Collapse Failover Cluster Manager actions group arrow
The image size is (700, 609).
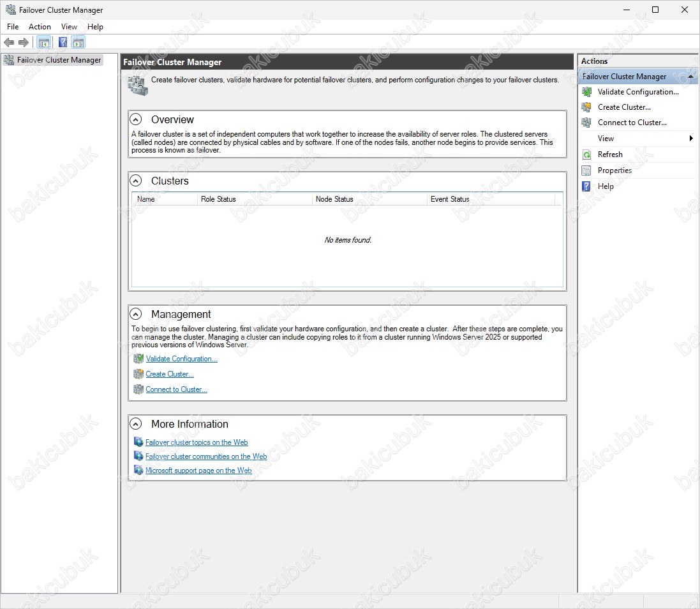pos(690,77)
